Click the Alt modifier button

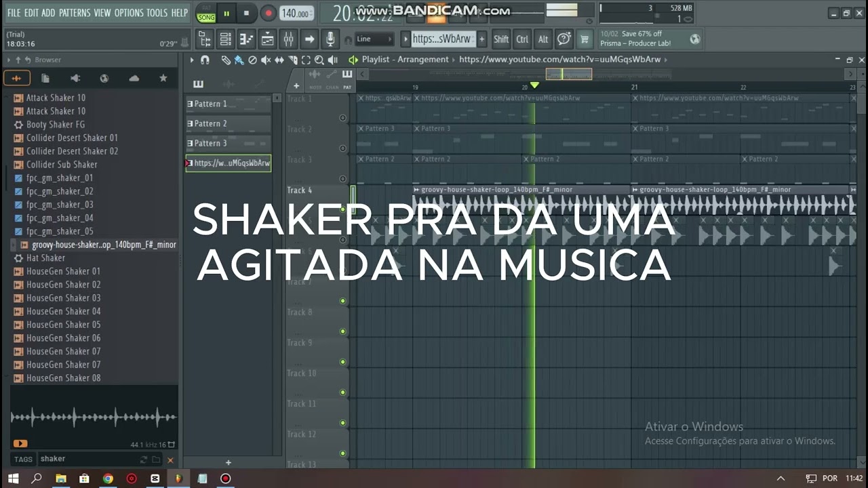pos(543,39)
